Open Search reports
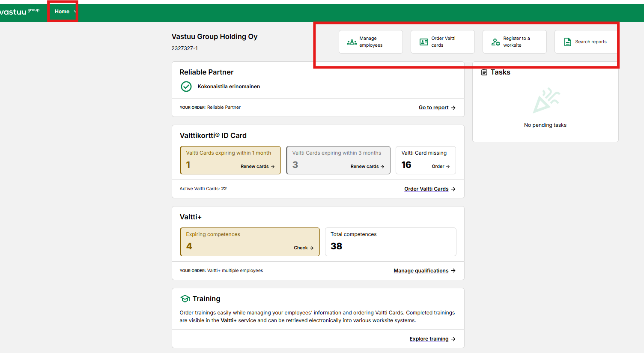 [586, 42]
